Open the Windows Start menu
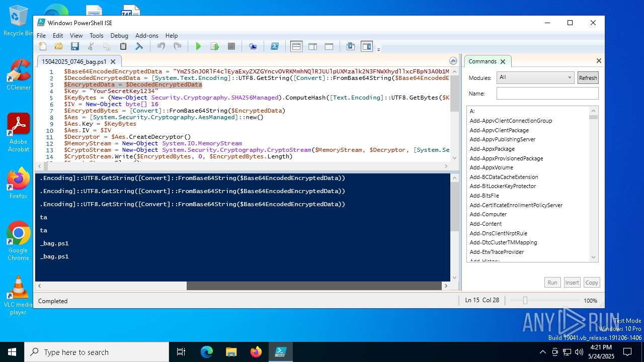The width and height of the screenshot is (644, 362). coord(12,352)
